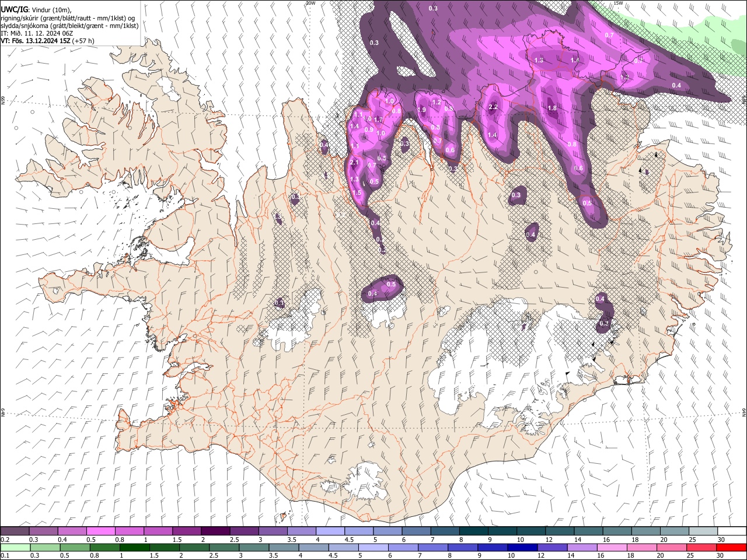
Task: Click the 1.9 precipitation value on the map
Action: pyautogui.click(x=421, y=110)
